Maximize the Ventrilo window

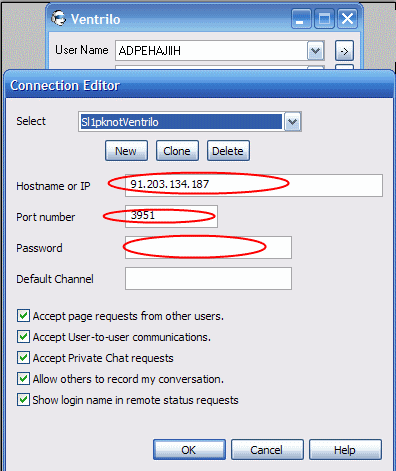(x=324, y=19)
